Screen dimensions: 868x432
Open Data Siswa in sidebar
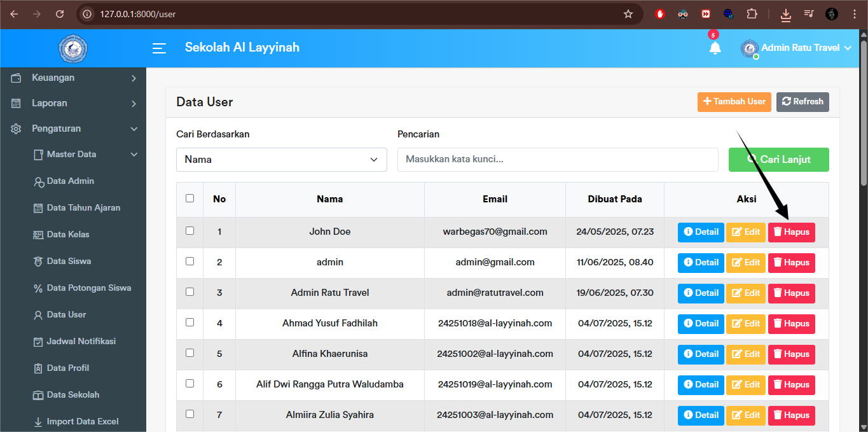[69, 261]
